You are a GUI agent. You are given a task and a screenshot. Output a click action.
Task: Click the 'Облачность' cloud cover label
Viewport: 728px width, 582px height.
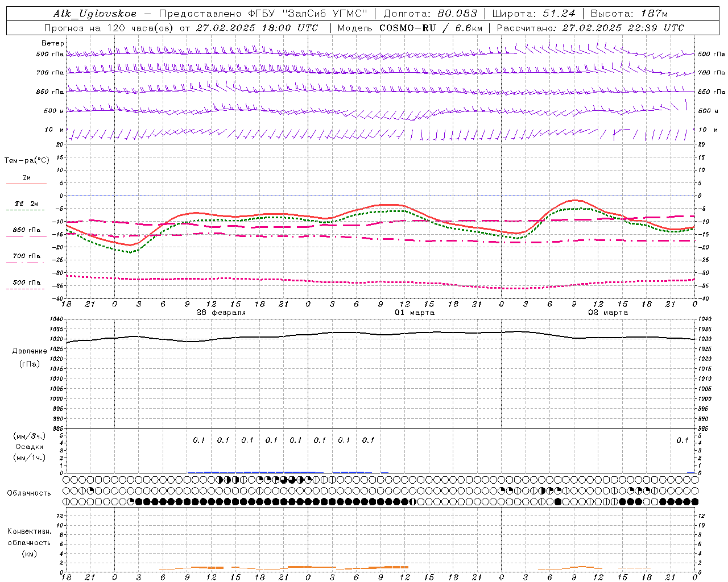point(29,493)
